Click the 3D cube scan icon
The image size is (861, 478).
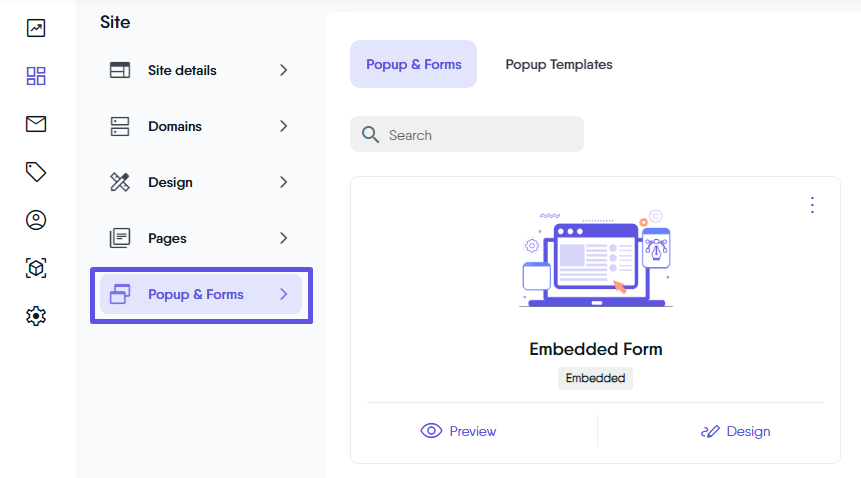click(36, 268)
